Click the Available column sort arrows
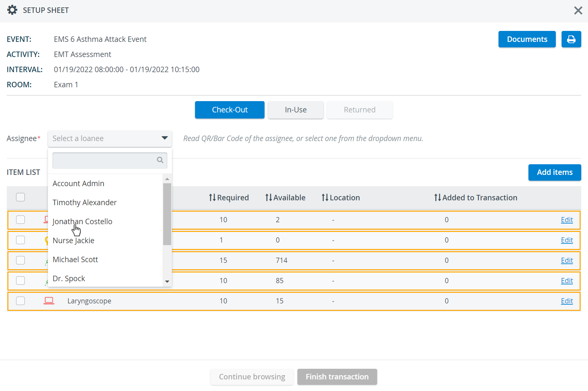Image resolution: width=588 pixels, height=391 pixels. [x=268, y=197]
